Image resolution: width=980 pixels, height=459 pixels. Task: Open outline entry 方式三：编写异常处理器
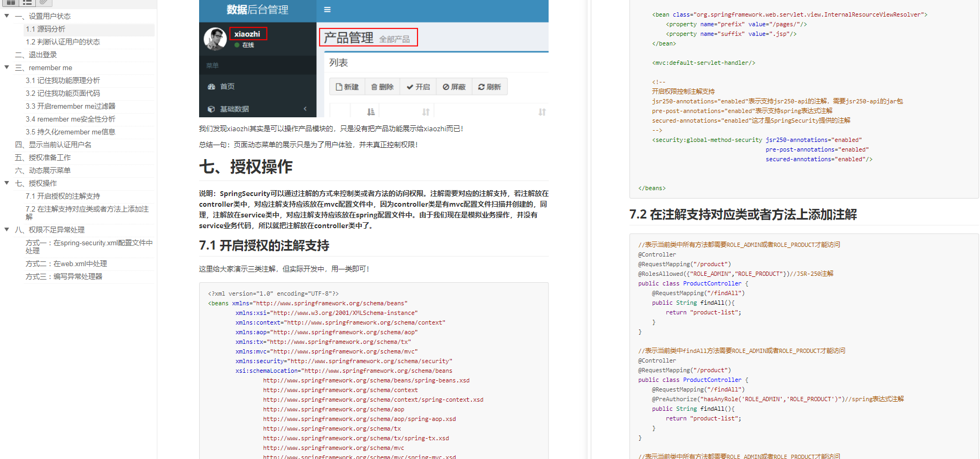click(x=64, y=276)
